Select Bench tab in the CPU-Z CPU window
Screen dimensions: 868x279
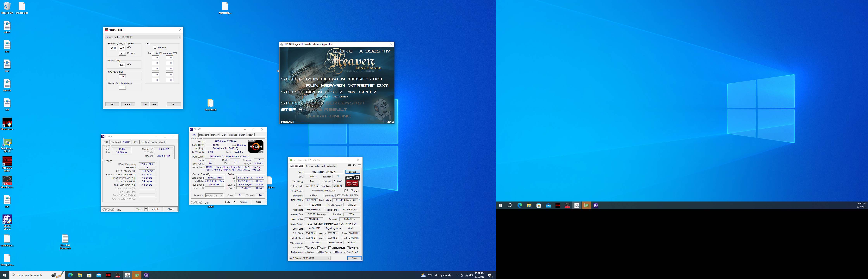[x=242, y=135]
